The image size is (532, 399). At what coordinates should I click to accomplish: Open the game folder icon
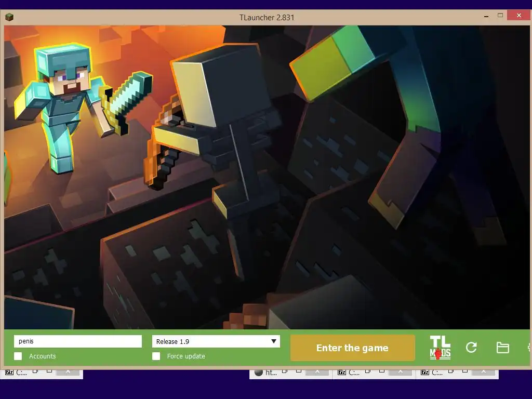pos(502,348)
